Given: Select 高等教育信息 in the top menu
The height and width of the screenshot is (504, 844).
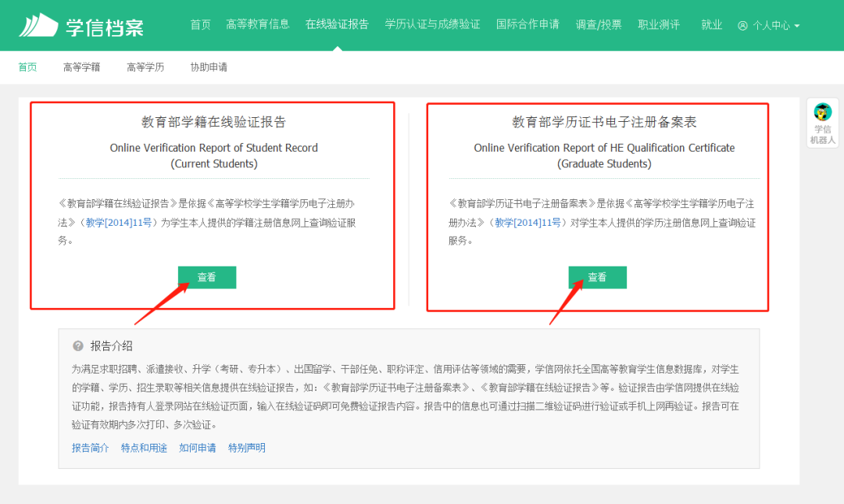Looking at the screenshot, I should click(258, 23).
